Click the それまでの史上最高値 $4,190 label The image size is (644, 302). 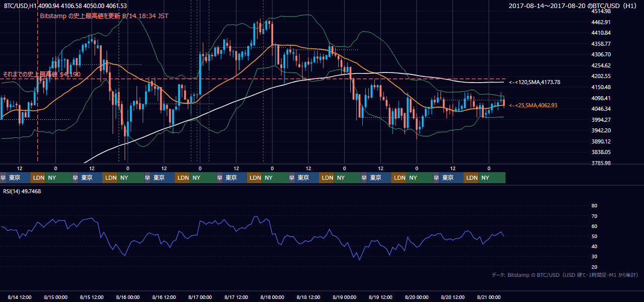pyautogui.click(x=41, y=74)
